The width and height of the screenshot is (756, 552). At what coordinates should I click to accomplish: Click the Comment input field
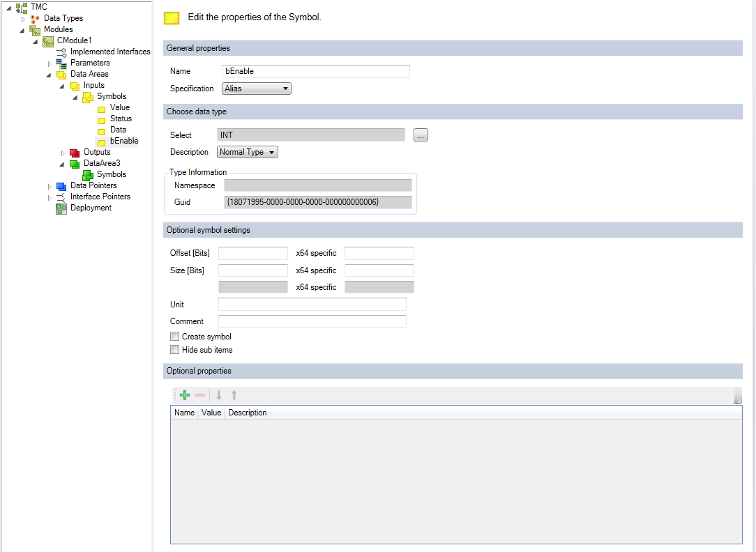coord(312,321)
